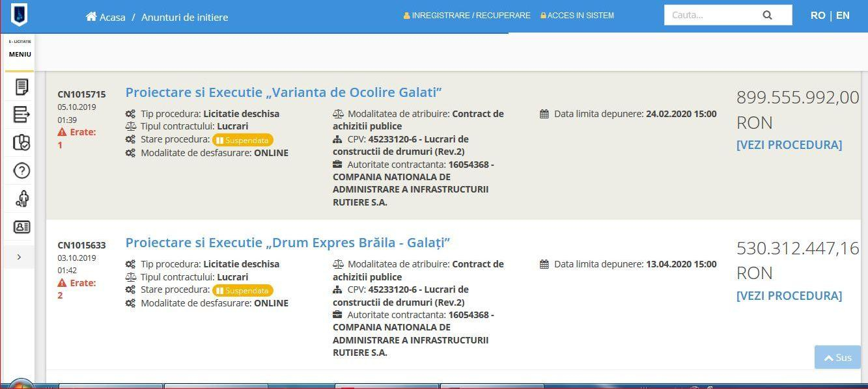Click the Suspendata badge on Drum Expres procedure
Screen dimensions: 868x389
pyautogui.click(x=242, y=290)
